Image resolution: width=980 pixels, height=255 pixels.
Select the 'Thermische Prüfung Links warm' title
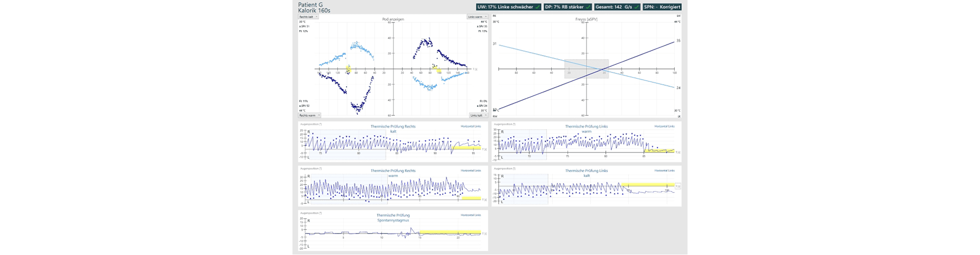tap(586, 129)
